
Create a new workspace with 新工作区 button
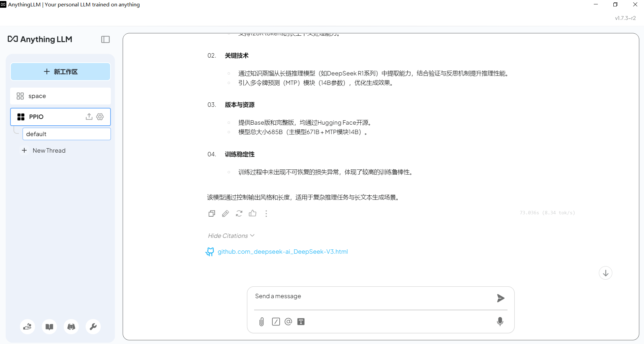(x=61, y=71)
